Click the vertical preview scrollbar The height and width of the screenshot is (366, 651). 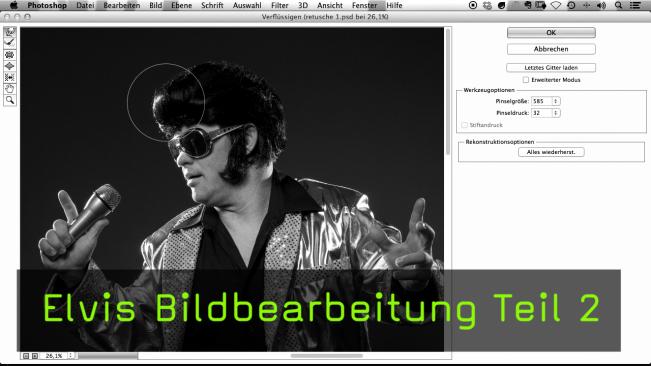coord(448,91)
